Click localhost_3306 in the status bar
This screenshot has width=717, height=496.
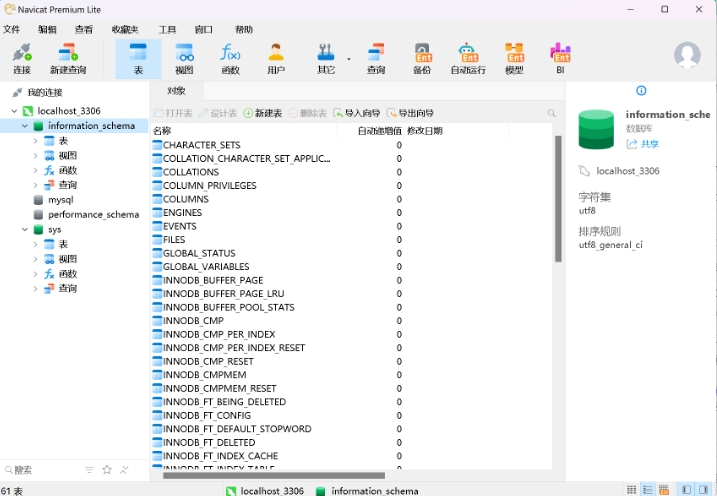[x=265, y=491]
